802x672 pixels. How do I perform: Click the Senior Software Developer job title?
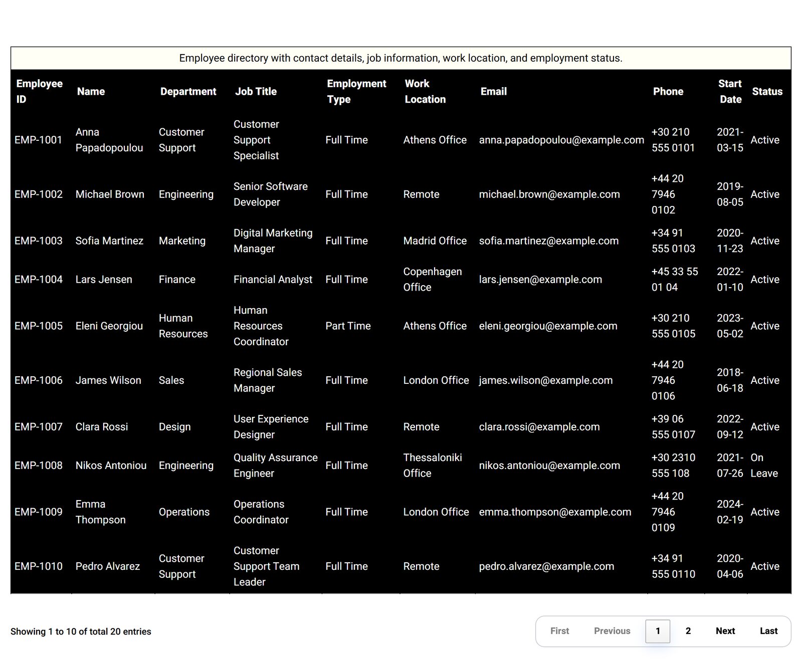pos(271,194)
